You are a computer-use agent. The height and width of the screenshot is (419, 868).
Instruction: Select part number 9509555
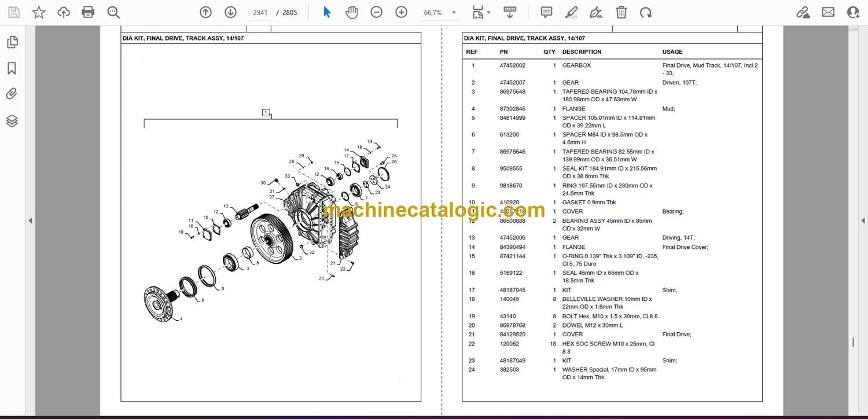[511, 169]
